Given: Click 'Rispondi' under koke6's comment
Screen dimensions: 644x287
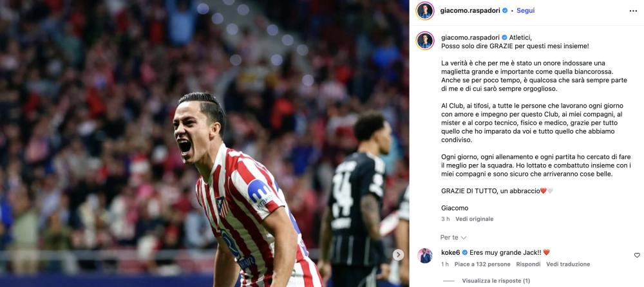Looking at the screenshot, I should [528, 264].
